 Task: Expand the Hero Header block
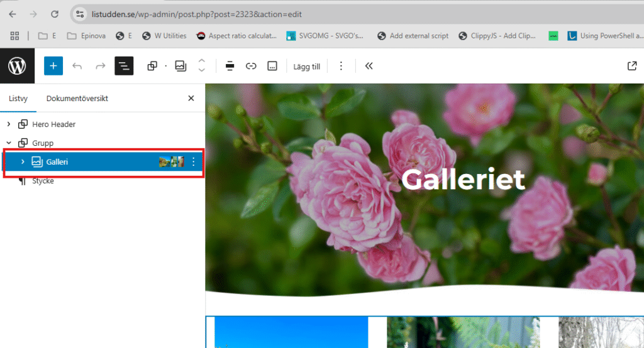pyautogui.click(x=9, y=124)
